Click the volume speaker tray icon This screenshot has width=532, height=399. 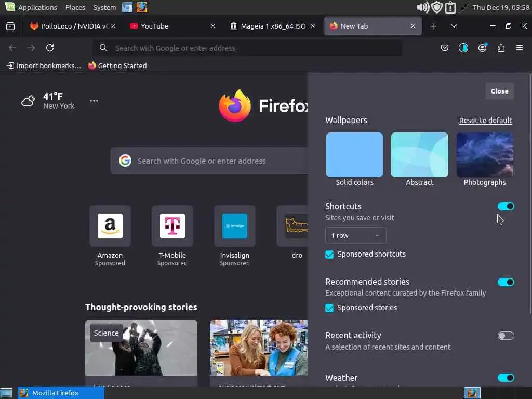coord(423,7)
